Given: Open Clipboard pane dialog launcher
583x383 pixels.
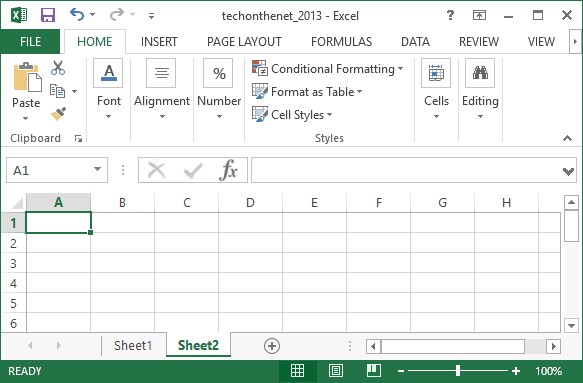Looking at the screenshot, I should (78, 139).
